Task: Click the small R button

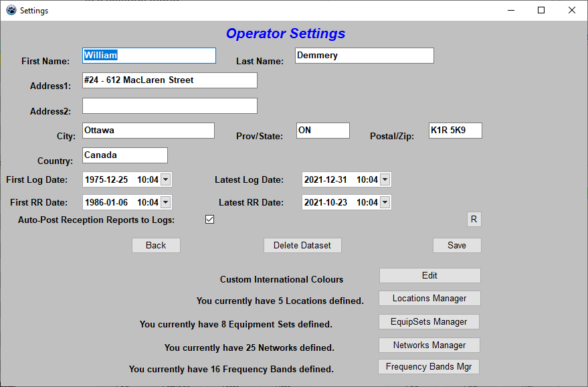Action: point(474,220)
